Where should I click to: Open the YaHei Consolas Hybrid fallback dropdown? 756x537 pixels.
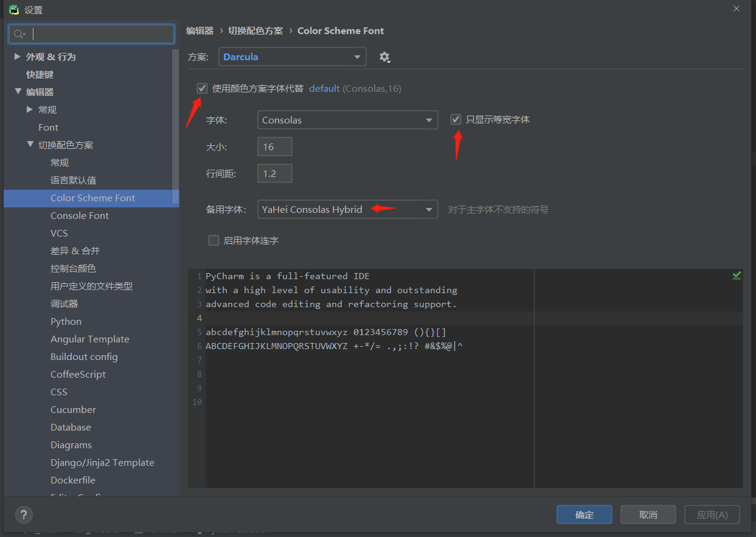click(x=347, y=209)
